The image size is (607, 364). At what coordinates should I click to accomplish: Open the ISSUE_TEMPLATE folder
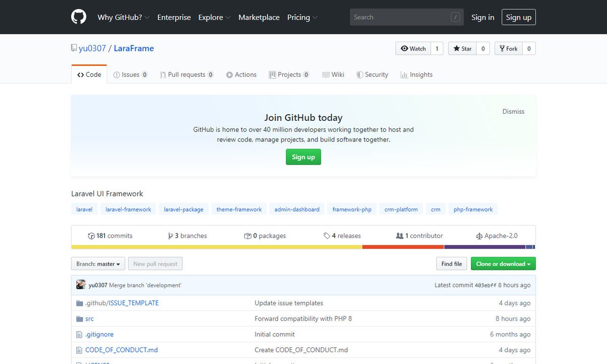pos(134,303)
